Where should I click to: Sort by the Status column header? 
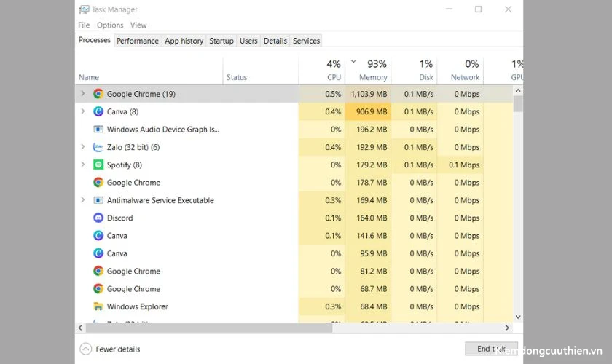coord(261,71)
